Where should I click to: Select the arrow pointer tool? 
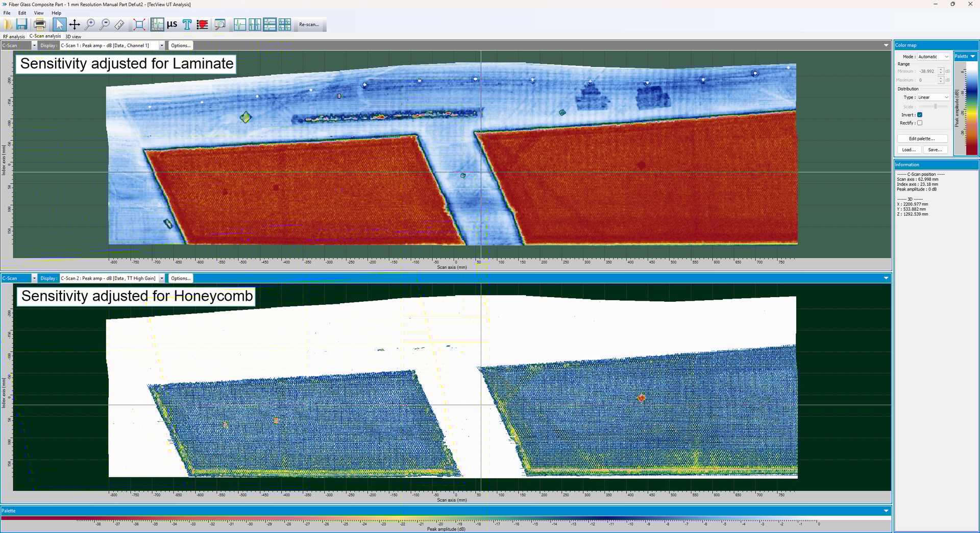click(60, 24)
